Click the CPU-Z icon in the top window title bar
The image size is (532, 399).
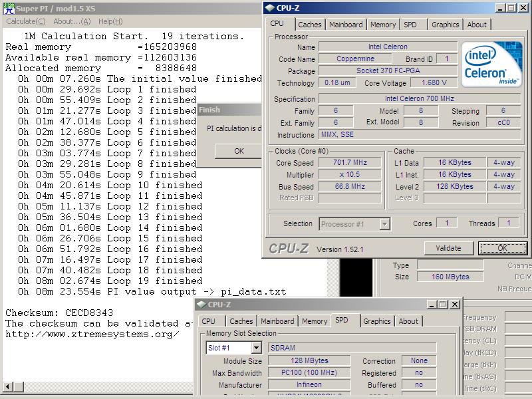(270, 8)
